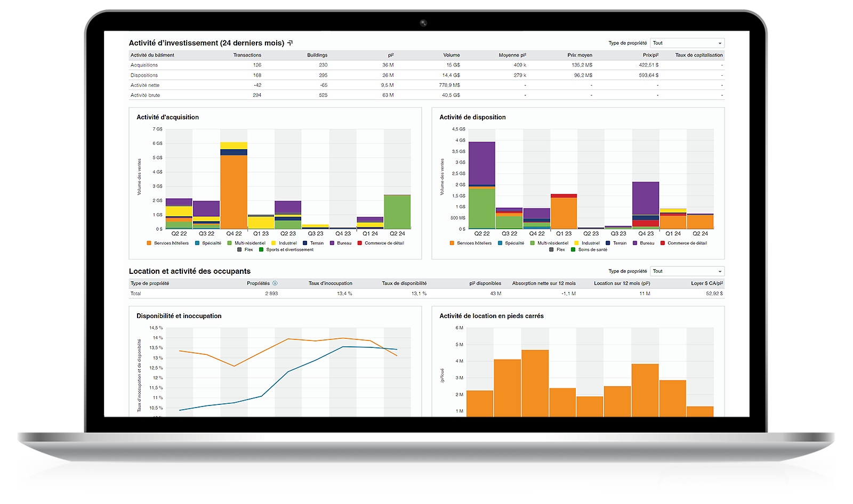Select the Acquisitions row label
This screenshot has height=504, width=853.
pyautogui.click(x=144, y=65)
